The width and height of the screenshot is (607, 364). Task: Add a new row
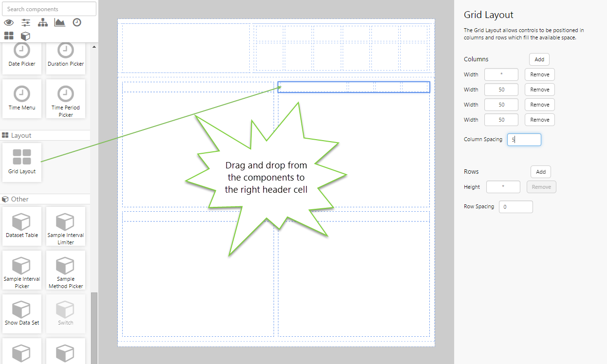point(541,172)
